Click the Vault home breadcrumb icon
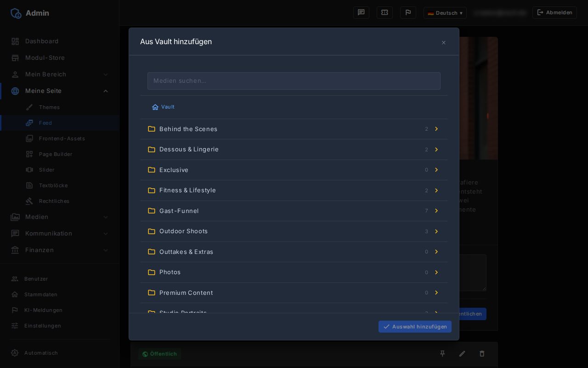The width and height of the screenshot is (588, 368). coord(155,107)
